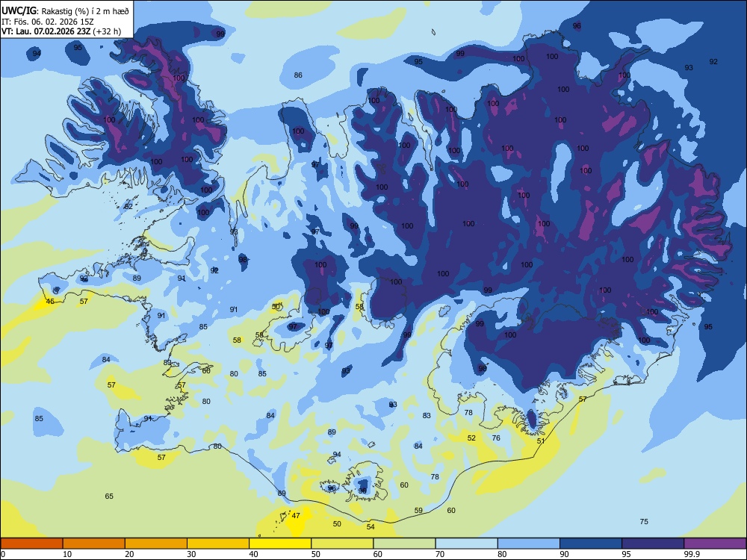Click the '99.9' legend tick label
747x560 pixels.
point(691,554)
